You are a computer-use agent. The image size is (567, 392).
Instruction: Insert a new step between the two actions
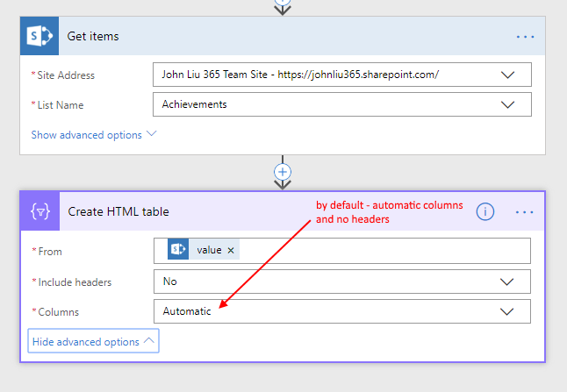[283, 170]
